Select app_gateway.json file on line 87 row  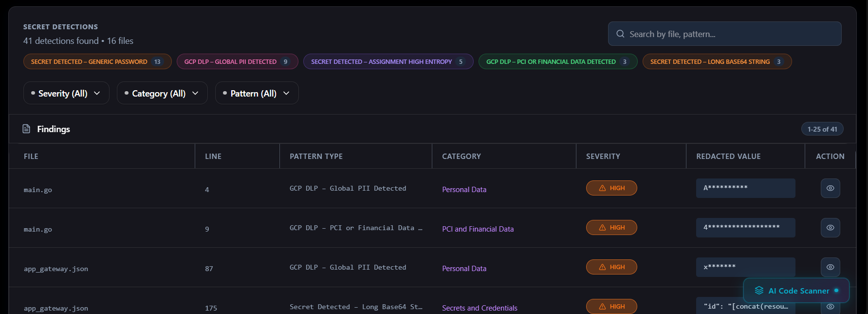(56, 269)
